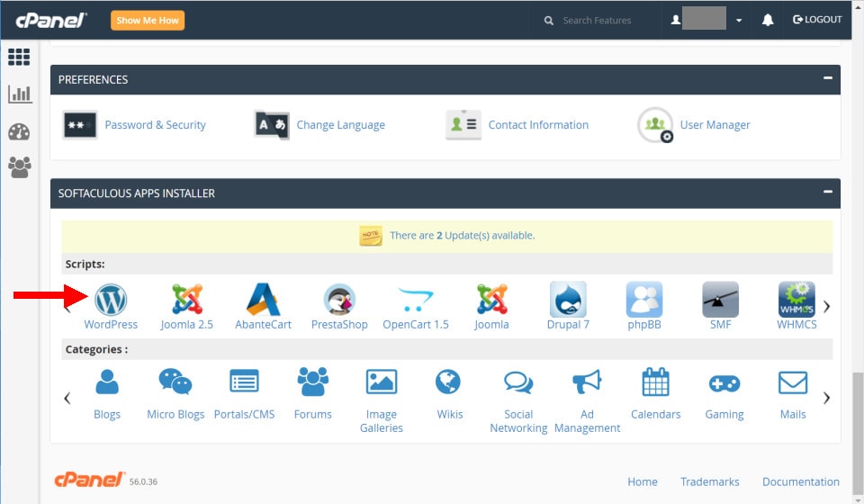Open the Image Galleries category icon
Viewport: 864px width, 504px height.
click(382, 382)
